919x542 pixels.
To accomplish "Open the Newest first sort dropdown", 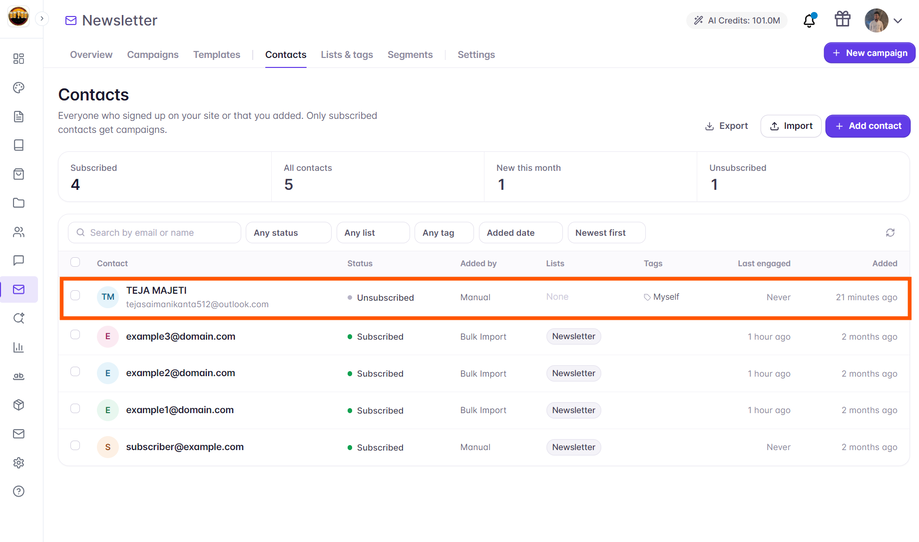I will click(607, 233).
